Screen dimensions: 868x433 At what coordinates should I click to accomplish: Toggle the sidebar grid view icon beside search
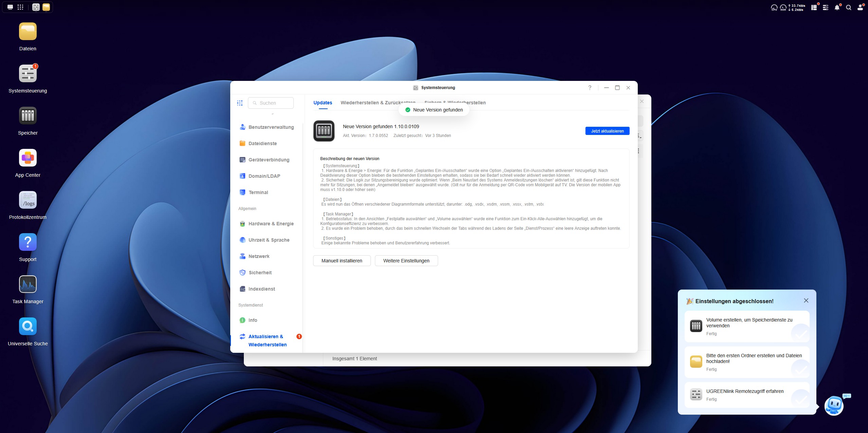click(x=240, y=103)
